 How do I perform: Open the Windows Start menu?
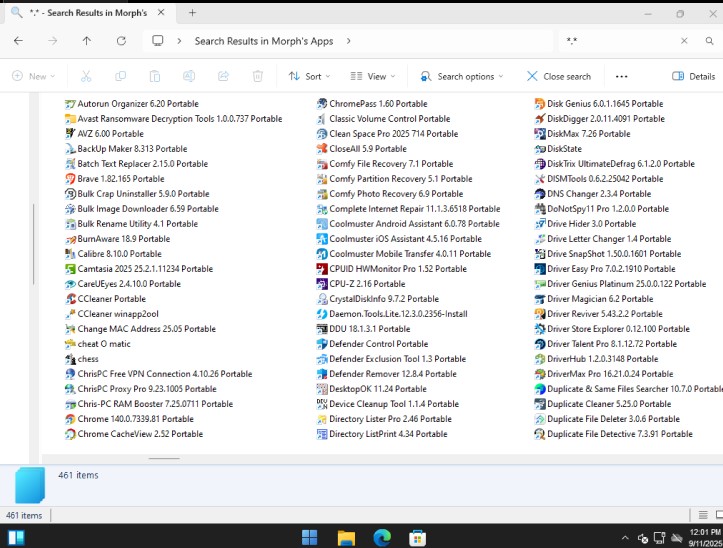pos(309,537)
